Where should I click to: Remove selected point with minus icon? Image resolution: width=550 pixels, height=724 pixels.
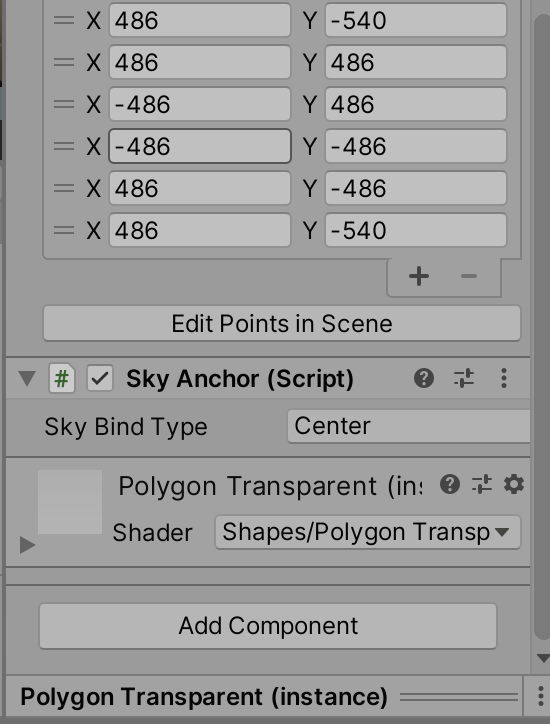(x=469, y=276)
